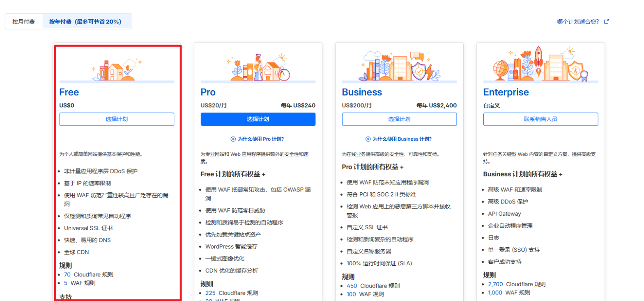Click the heading Free 计划的所有权益 +
Viewport: 644px width, 301px height.
click(233, 174)
